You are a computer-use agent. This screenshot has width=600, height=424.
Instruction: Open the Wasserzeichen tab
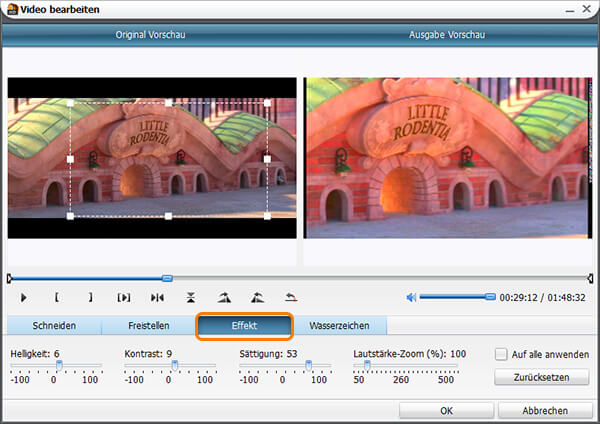(x=339, y=326)
